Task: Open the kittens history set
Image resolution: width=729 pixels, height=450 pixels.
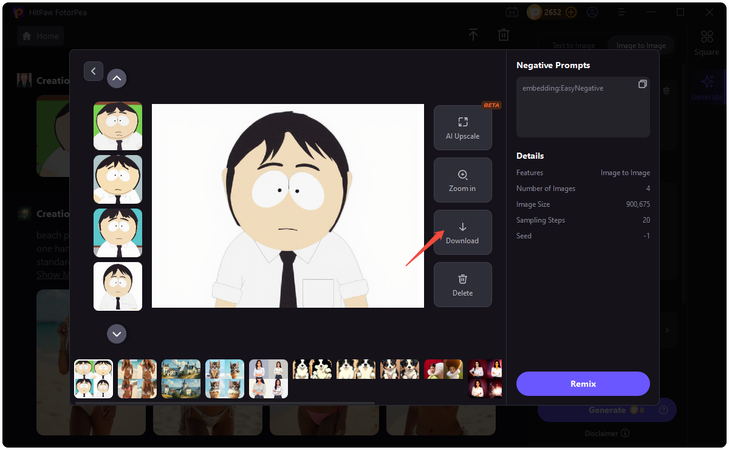Action: pyautogui.click(x=225, y=379)
